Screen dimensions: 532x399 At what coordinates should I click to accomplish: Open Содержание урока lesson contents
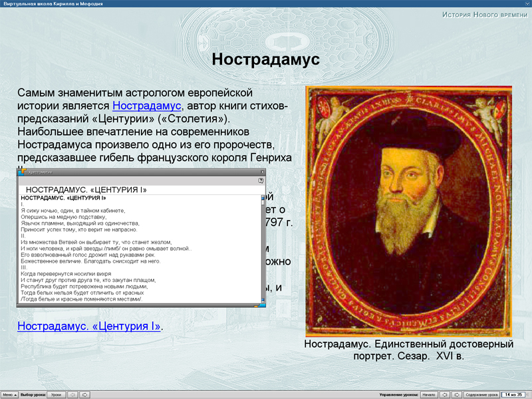(x=481, y=394)
